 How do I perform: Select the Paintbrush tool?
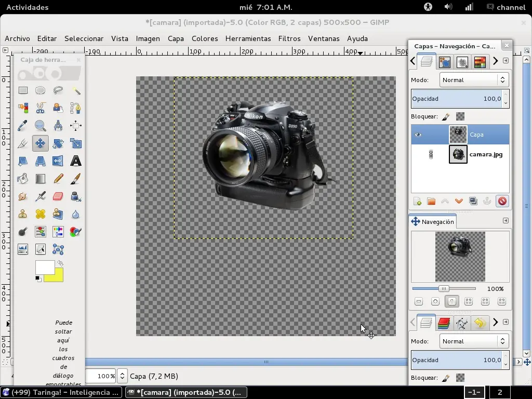pos(76,179)
